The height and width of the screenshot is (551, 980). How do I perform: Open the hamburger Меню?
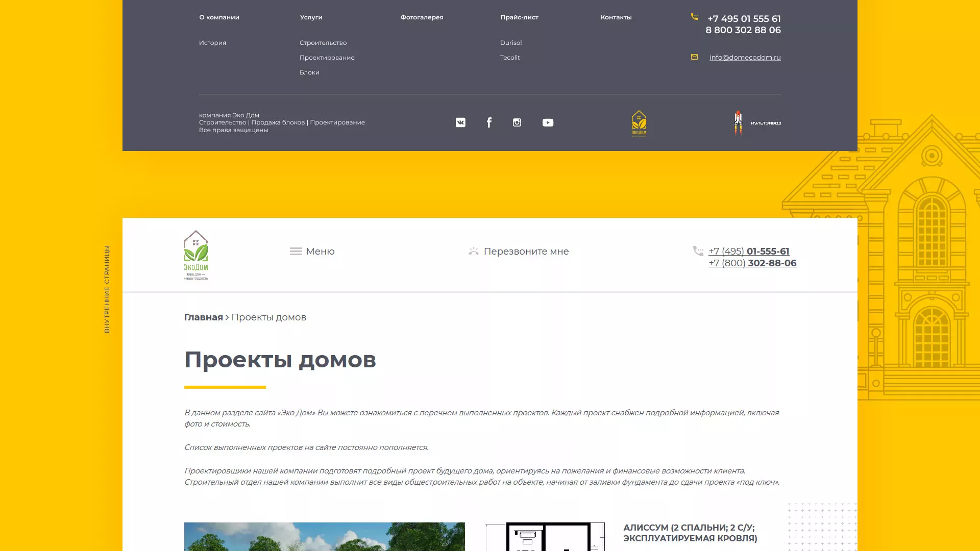pyautogui.click(x=312, y=251)
